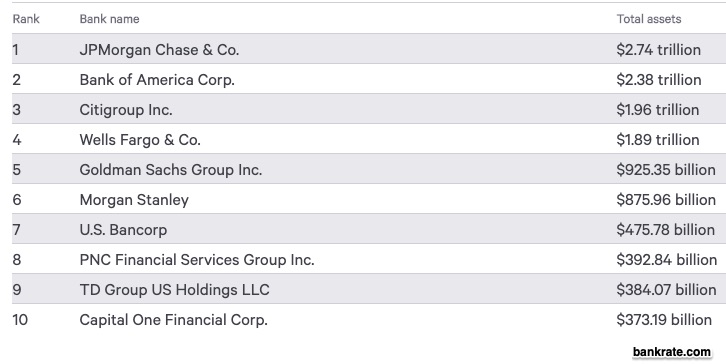The width and height of the screenshot is (726, 364).
Task: Click TD Group US Holdings LLC
Action: coord(175,290)
